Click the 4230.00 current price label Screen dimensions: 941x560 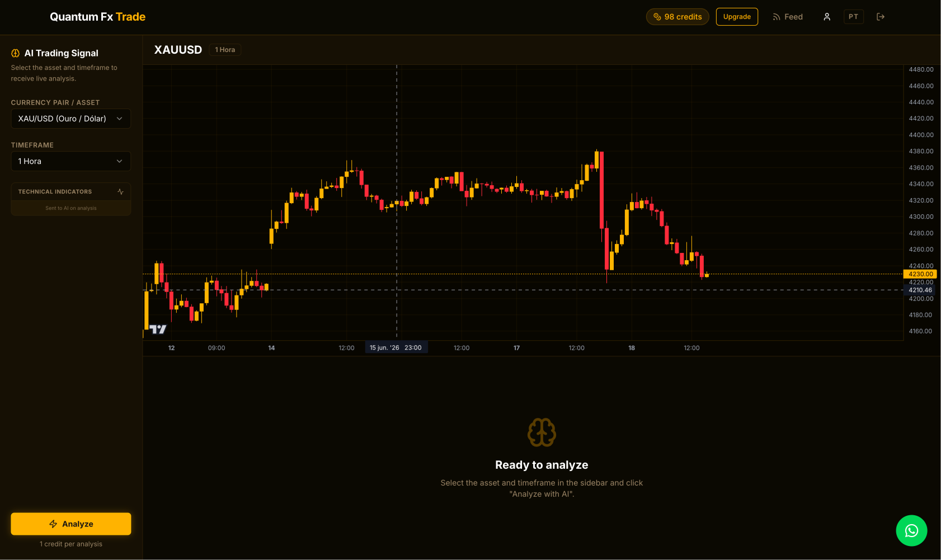(x=920, y=274)
